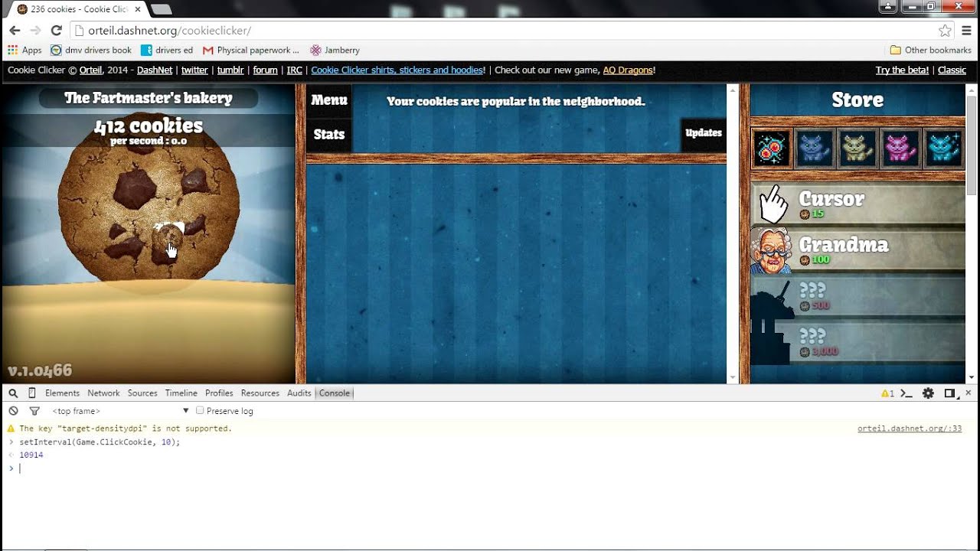Switch to the Network tab
The image size is (980, 551).
[103, 393]
